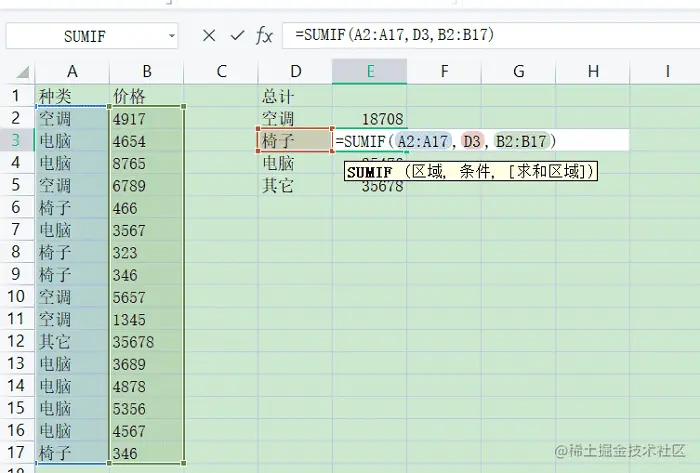The width and height of the screenshot is (700, 473).
Task: Select row 3 header
Action: pyautogui.click(x=17, y=140)
